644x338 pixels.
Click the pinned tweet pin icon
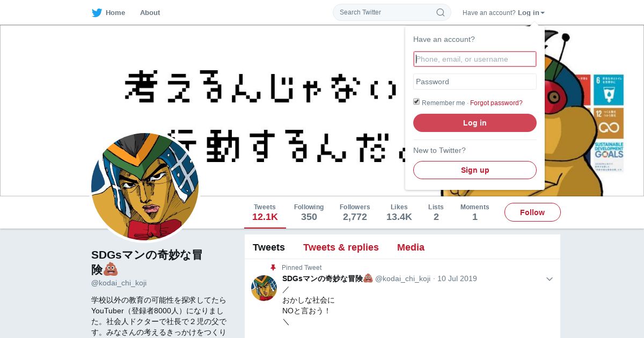pos(273,267)
